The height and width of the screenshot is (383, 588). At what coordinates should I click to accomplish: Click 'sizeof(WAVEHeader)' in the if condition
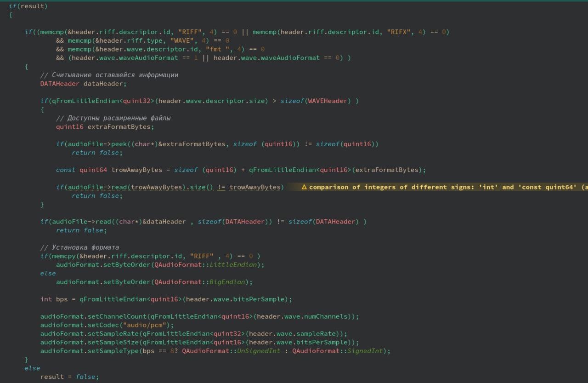point(315,101)
